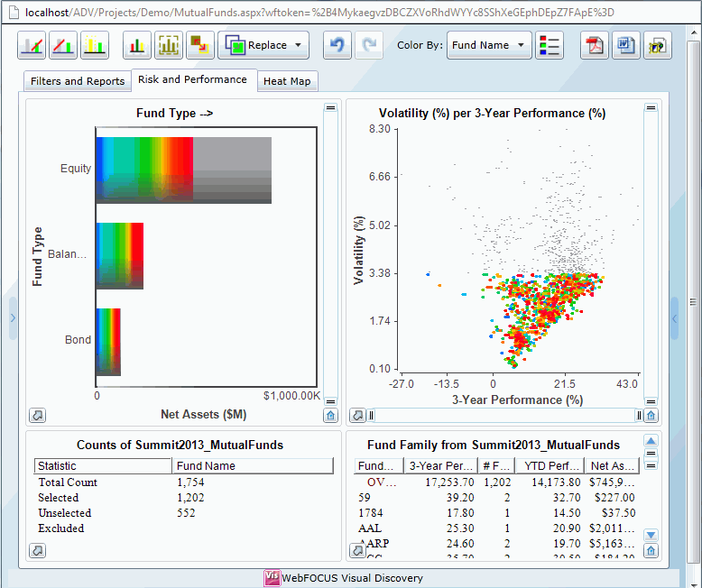702x588 pixels.
Task: Click WebFOCUS Visual Discovery Vis logo
Action: 272,578
